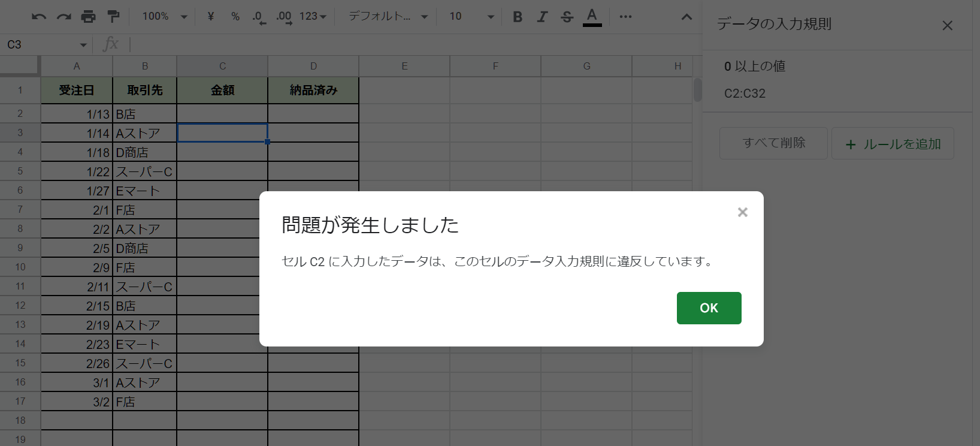The width and height of the screenshot is (980, 446).
Task: Click the 受注日 header cell
Action: coord(77,91)
